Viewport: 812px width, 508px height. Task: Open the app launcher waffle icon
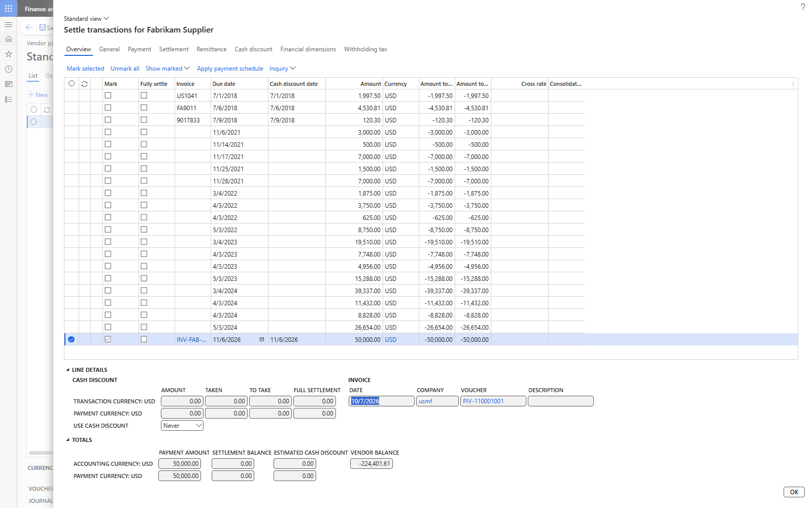pos(9,9)
